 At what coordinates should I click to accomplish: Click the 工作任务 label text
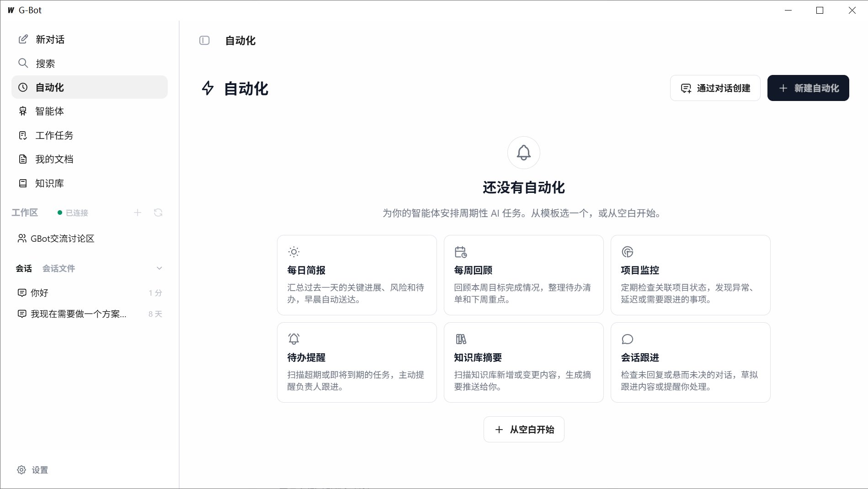point(54,136)
